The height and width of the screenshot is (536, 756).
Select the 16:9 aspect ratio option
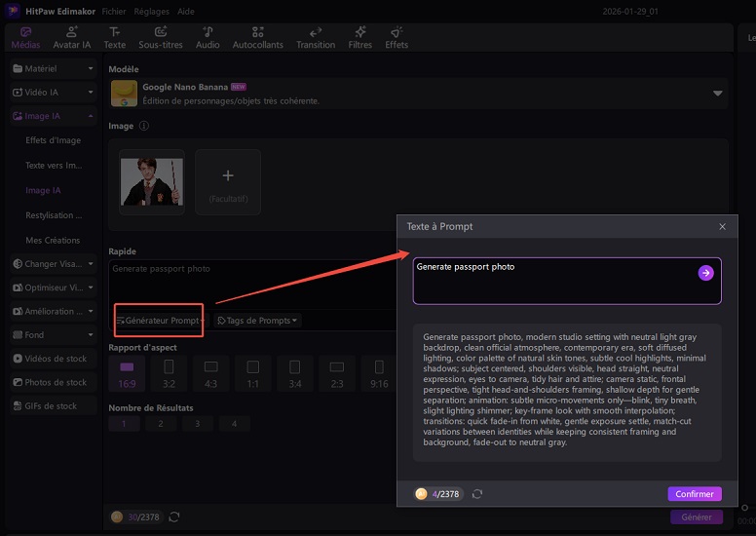click(127, 372)
